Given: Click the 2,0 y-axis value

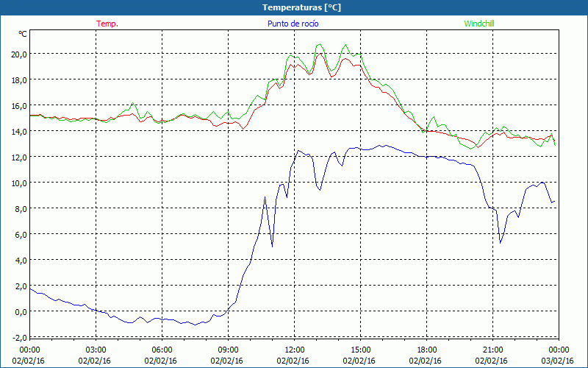Looking at the screenshot, I should click(x=21, y=286).
